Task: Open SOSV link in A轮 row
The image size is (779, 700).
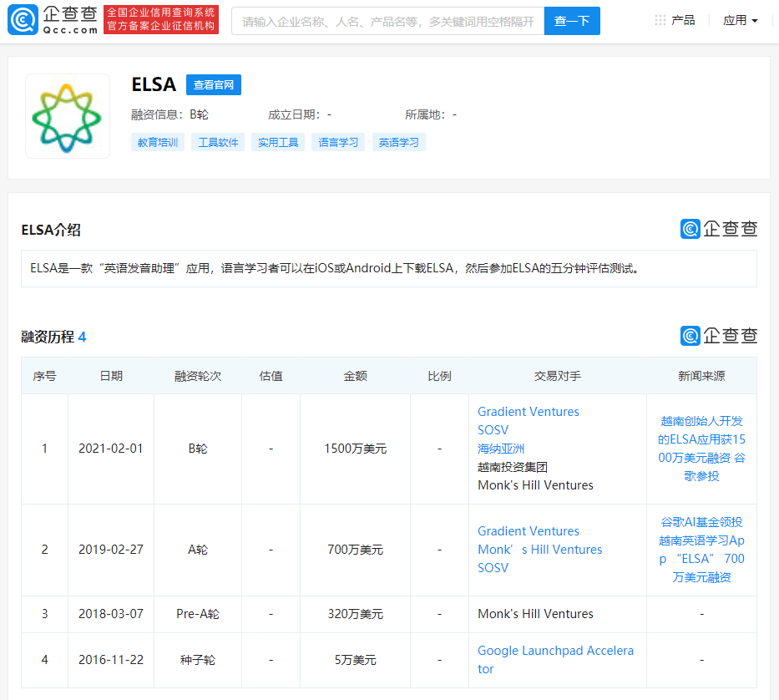Action: (x=493, y=568)
